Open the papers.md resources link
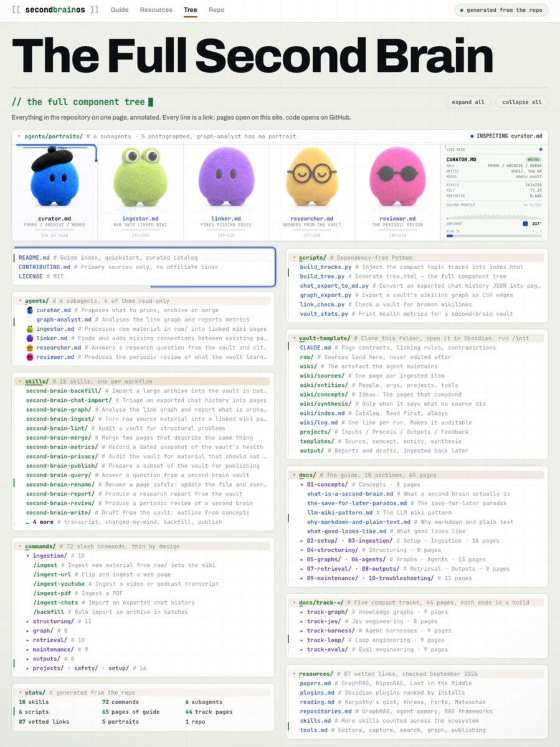Viewport: 560px width, 747px height. [315, 683]
